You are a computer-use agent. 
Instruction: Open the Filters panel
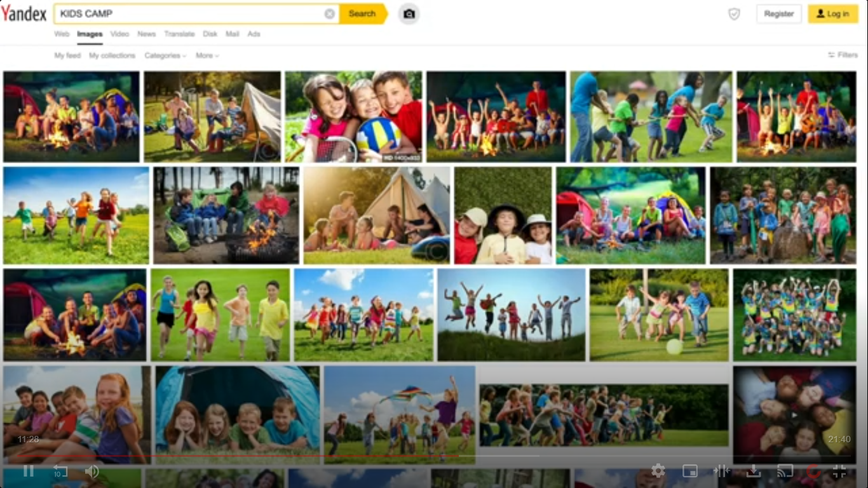(843, 55)
